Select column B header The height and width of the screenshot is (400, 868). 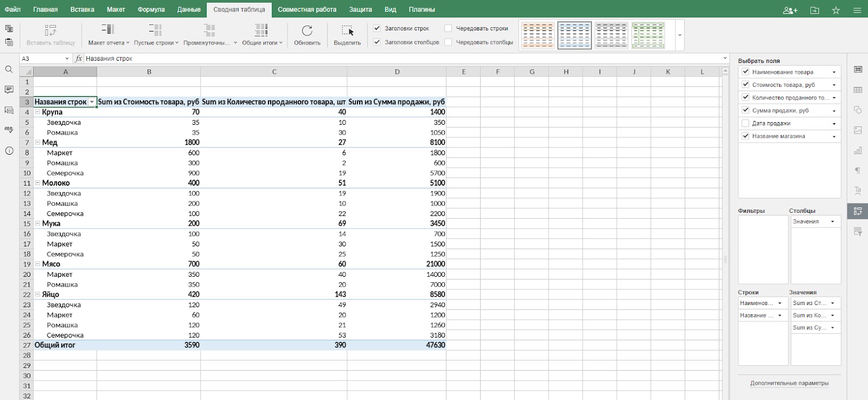coord(149,72)
